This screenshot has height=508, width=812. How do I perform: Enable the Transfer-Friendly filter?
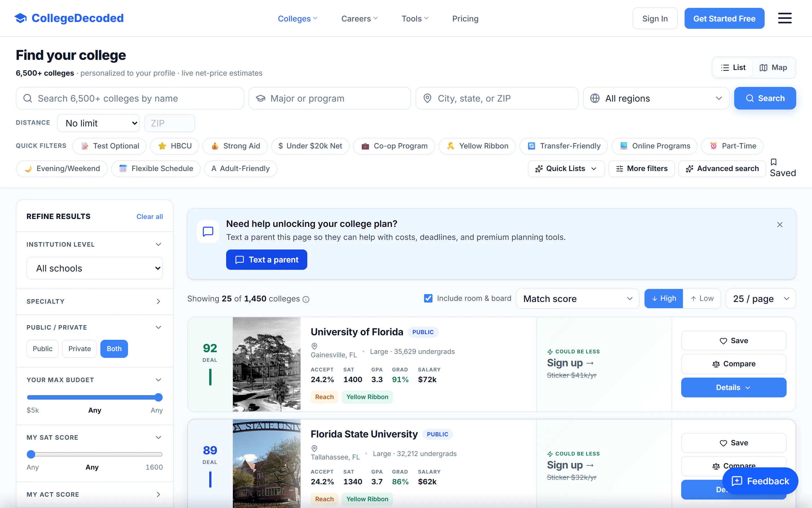[563, 146]
